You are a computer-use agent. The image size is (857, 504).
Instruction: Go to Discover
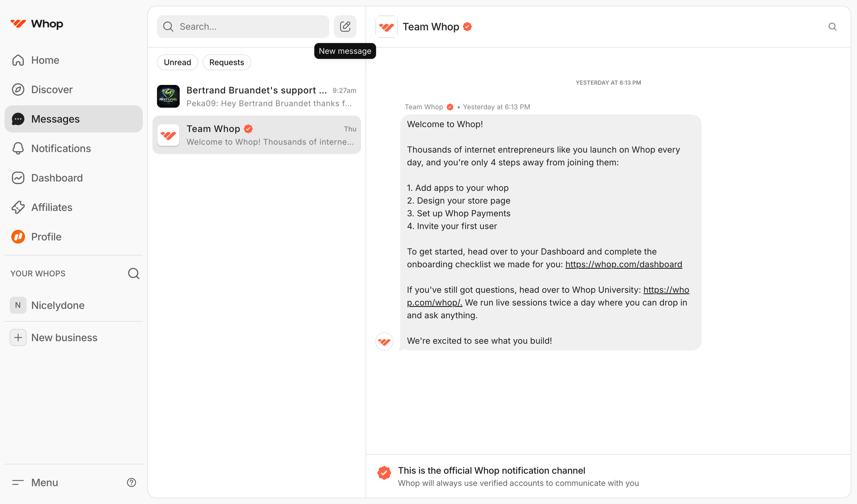coord(74,90)
